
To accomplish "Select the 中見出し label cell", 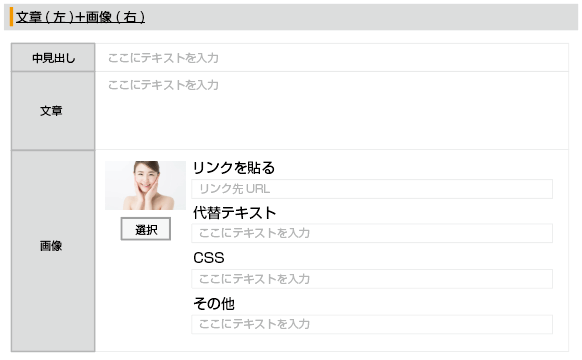I will pos(53,58).
